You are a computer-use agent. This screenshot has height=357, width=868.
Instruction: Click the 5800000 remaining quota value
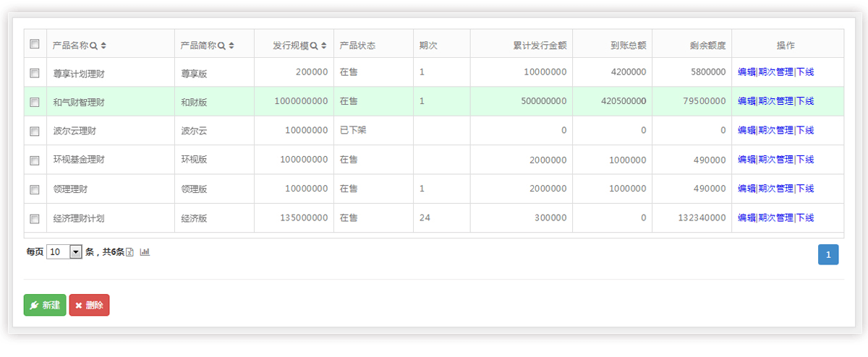click(x=707, y=72)
